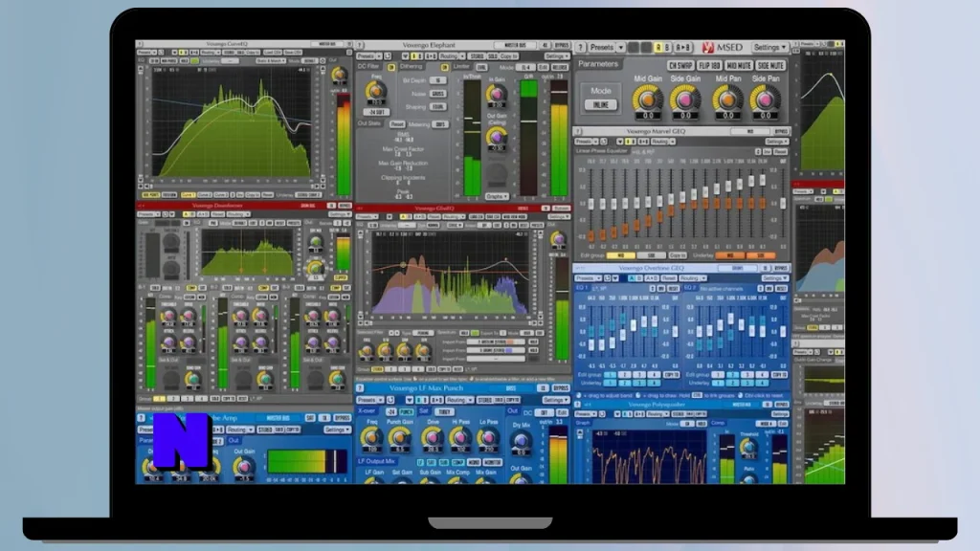Viewport: 980px width, 551px height.
Task: Click the Polysquasher Threshold knob
Action: pyautogui.click(x=748, y=447)
